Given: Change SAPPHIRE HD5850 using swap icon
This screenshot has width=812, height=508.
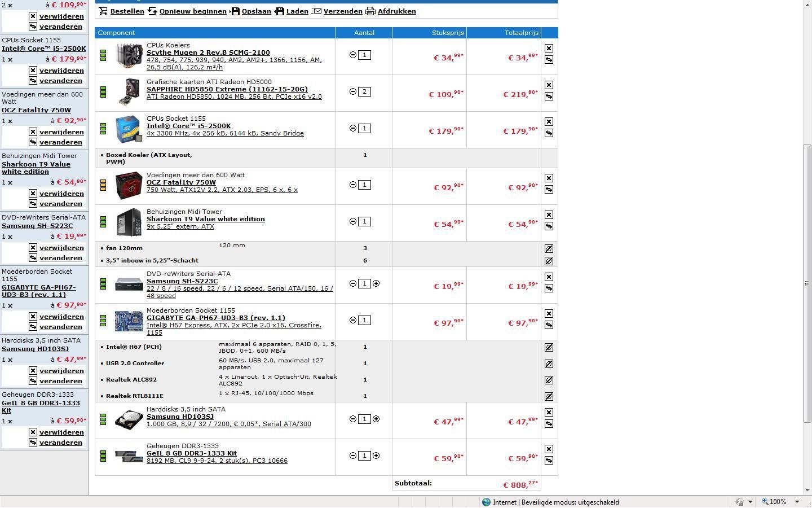Looking at the screenshot, I should coord(549,97).
